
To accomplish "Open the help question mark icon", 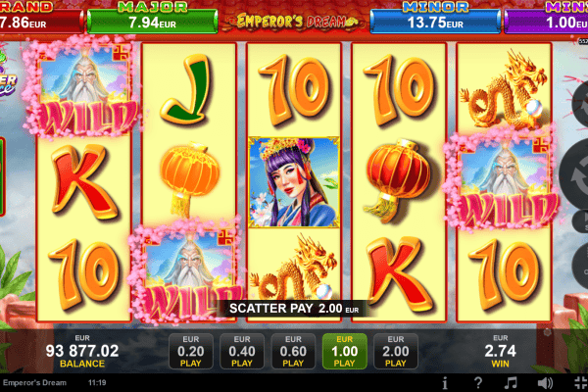I will coord(478,383).
